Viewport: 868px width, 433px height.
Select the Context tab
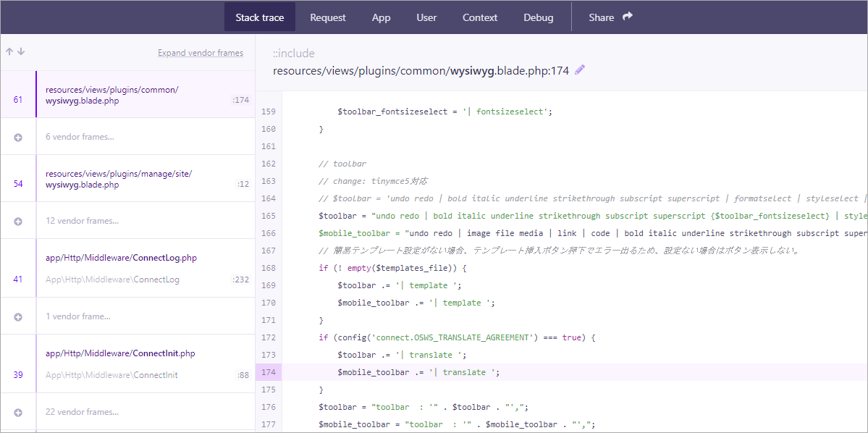coord(479,16)
